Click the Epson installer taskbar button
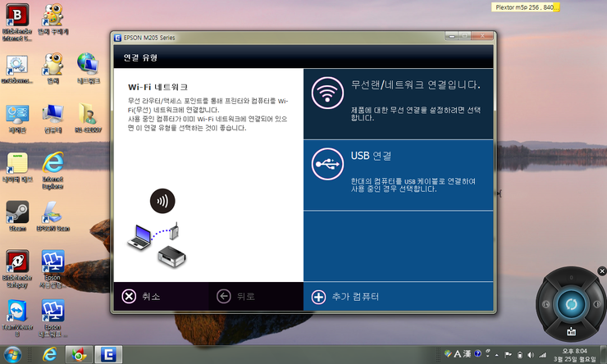Image resolution: width=607 pixels, height=364 pixels. click(x=109, y=353)
